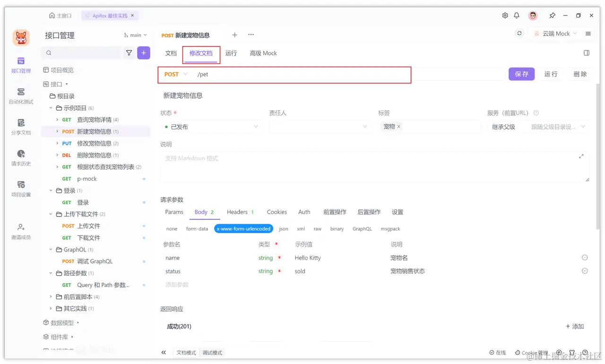Open the 请求历史 sidebar panel

21,156
